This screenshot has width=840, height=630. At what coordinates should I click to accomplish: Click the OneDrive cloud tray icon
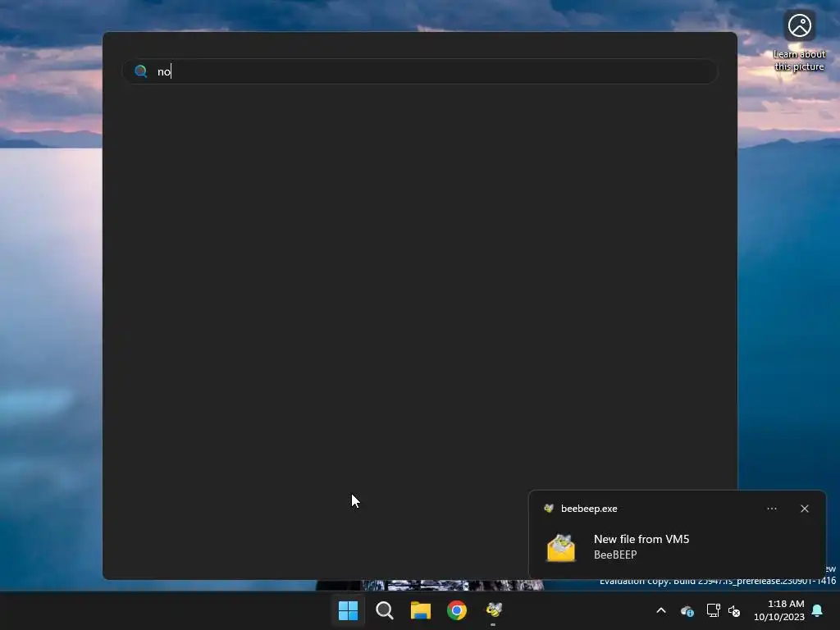[687, 610]
